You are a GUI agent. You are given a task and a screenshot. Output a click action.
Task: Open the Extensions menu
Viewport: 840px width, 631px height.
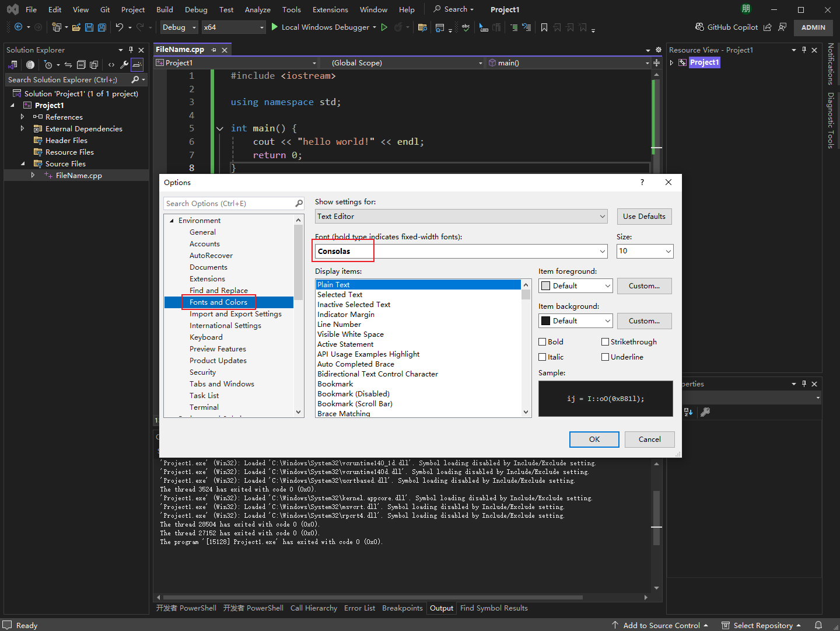coord(330,9)
